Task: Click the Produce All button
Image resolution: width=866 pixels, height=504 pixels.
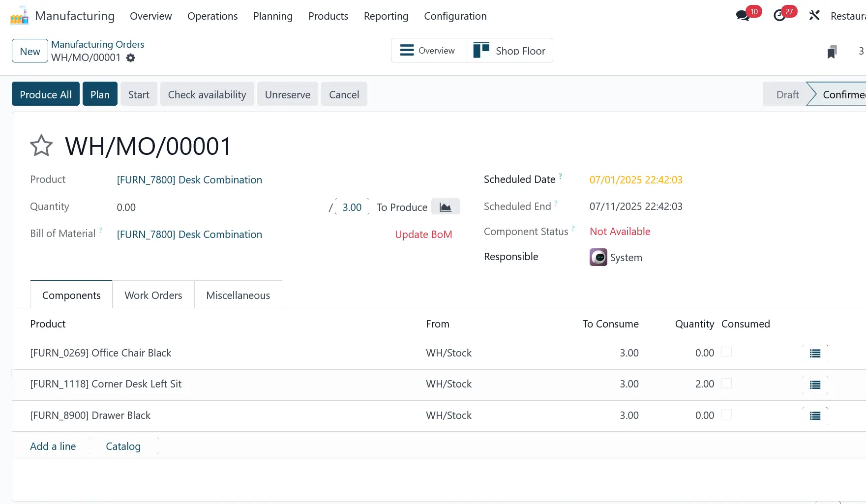Action: 46,94
